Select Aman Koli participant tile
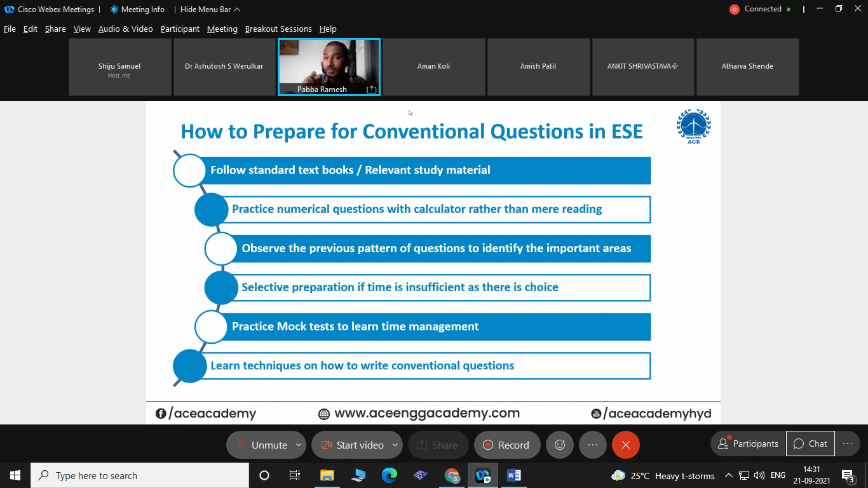Viewport: 868px width, 488px height. click(434, 67)
